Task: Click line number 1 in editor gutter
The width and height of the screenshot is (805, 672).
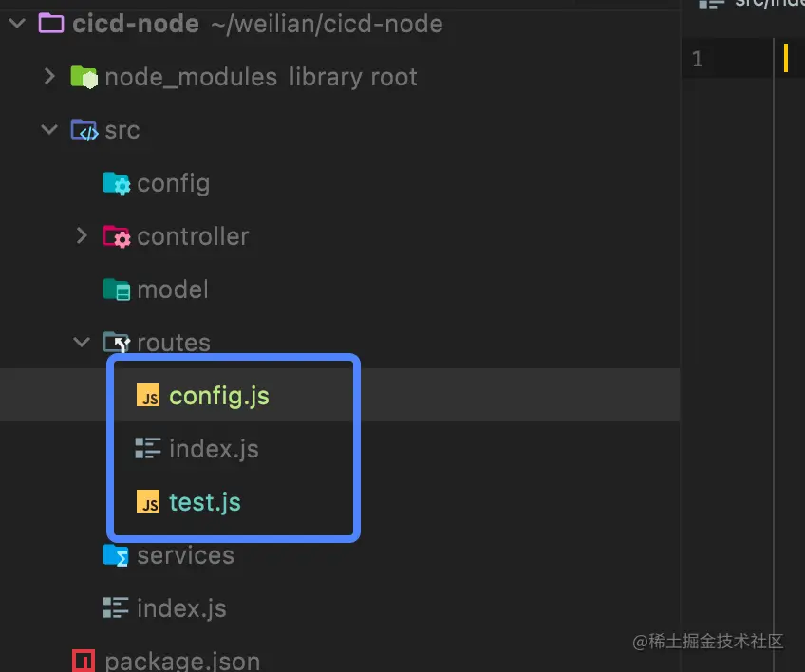Action: (x=697, y=59)
